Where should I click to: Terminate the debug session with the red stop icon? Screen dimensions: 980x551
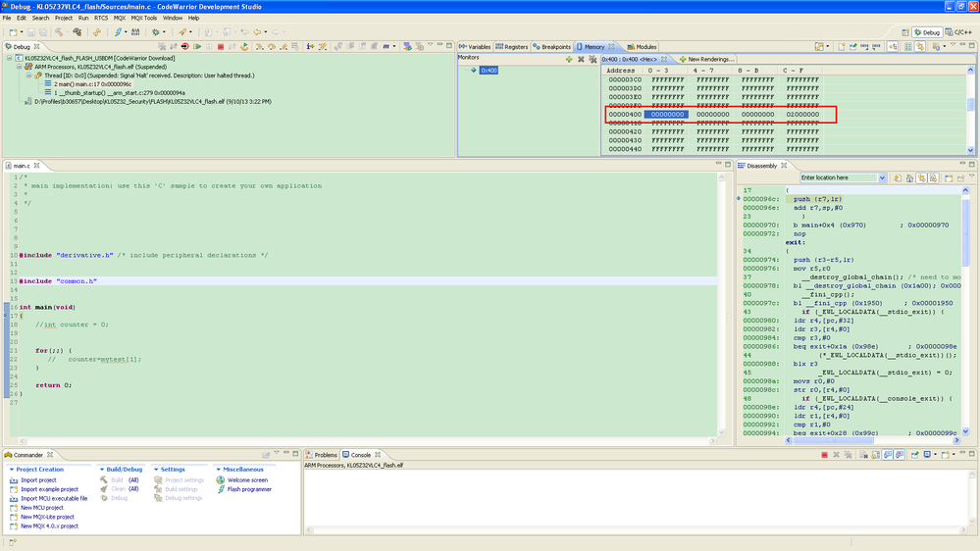(221, 47)
